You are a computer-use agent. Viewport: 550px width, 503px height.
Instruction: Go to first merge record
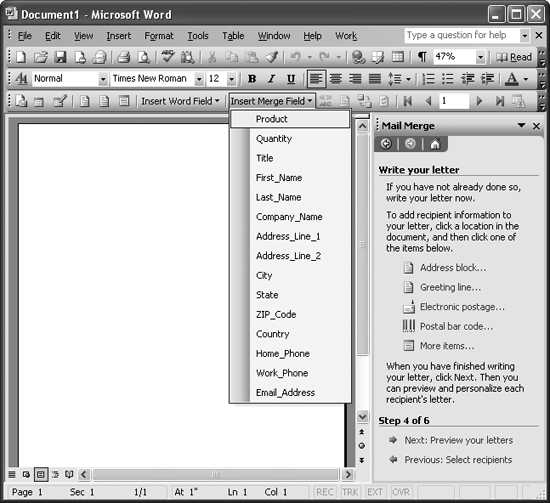pos(408,101)
